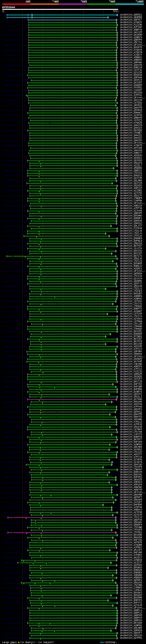The image size is (146, 644).
Task: Select the UniRef100_C6TF32 label
Action: point(131,70)
